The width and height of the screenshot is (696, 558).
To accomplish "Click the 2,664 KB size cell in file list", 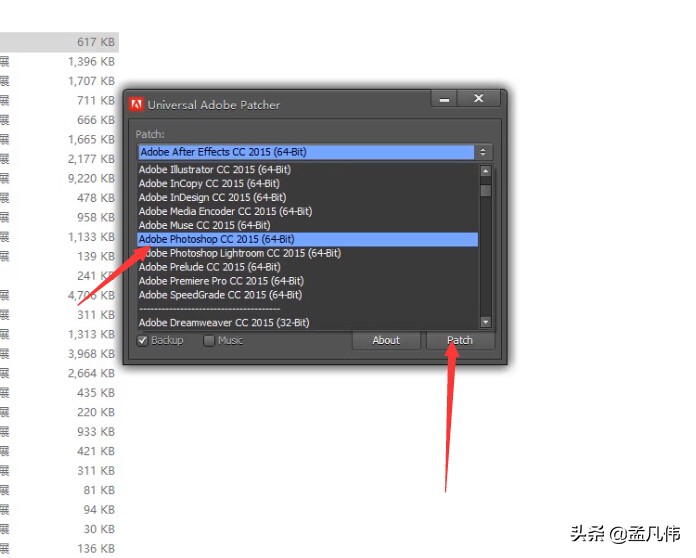I will click(x=91, y=373).
